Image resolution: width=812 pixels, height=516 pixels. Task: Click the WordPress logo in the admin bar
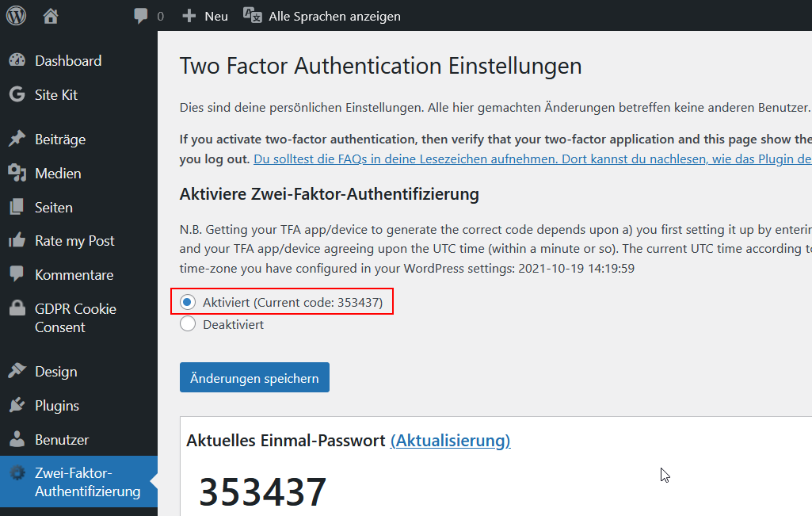click(x=15, y=15)
